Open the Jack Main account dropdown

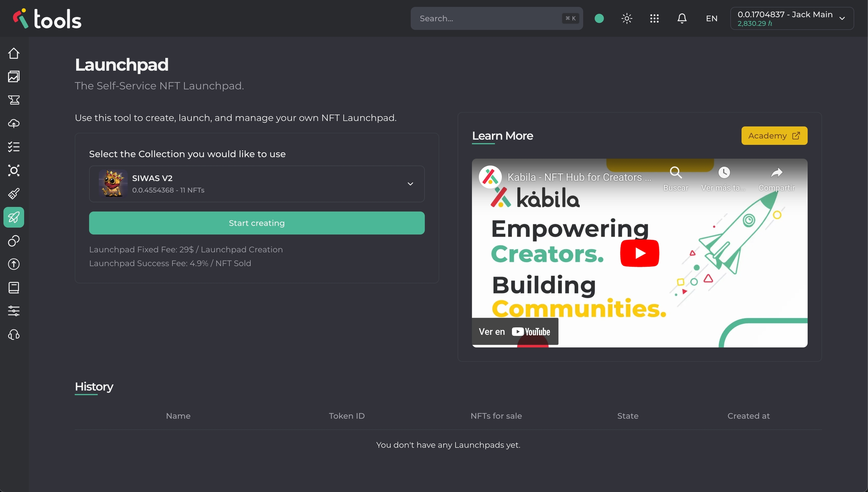point(792,18)
